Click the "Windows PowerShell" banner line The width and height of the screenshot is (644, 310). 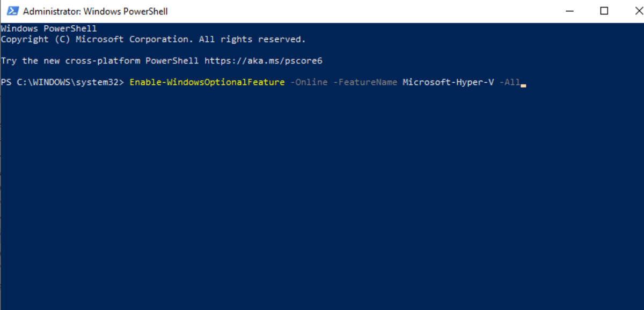pyautogui.click(x=49, y=28)
